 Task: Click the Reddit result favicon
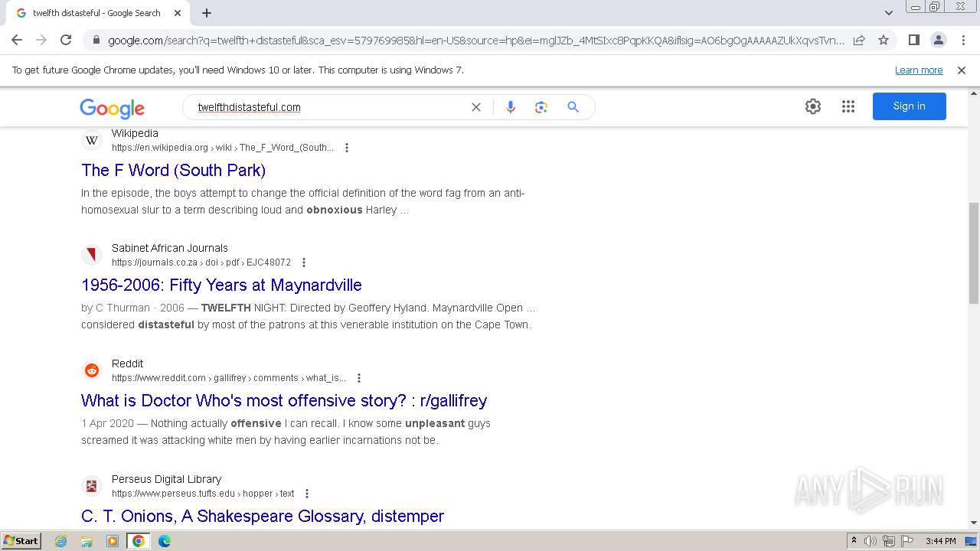click(92, 370)
